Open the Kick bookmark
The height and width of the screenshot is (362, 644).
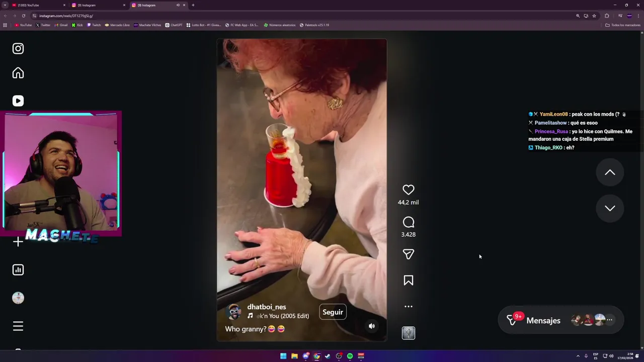(x=77, y=25)
